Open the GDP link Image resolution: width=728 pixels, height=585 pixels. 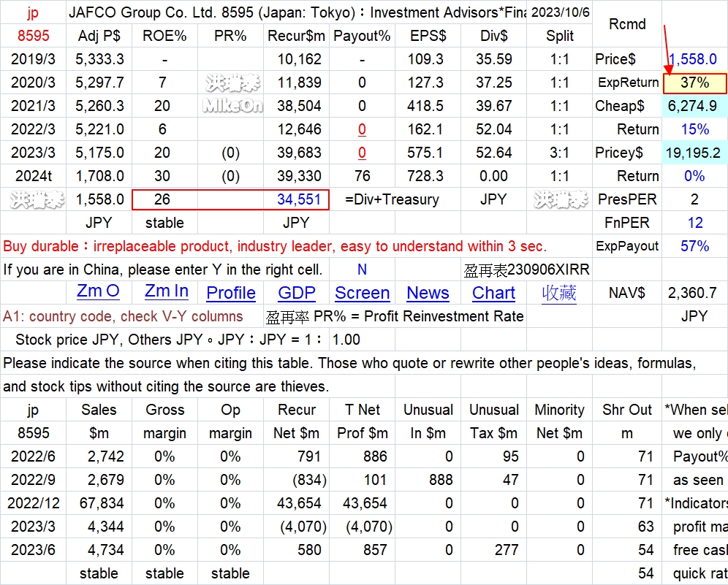click(297, 293)
